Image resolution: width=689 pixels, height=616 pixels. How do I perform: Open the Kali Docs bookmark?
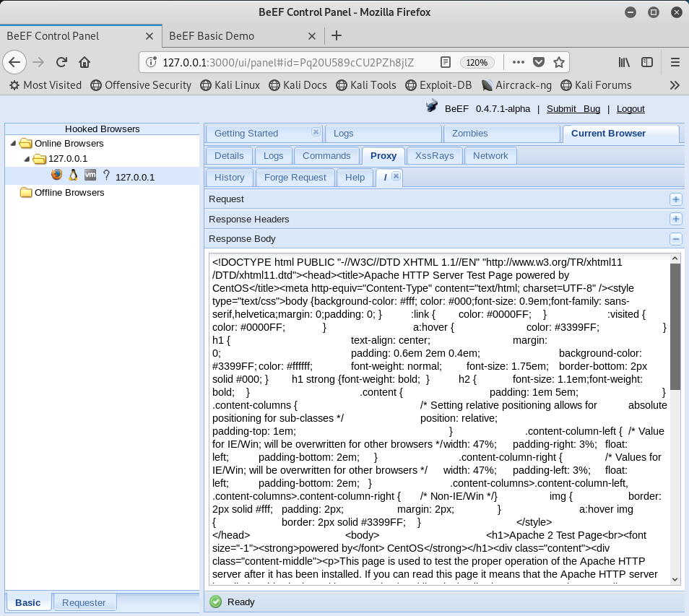[x=298, y=85]
